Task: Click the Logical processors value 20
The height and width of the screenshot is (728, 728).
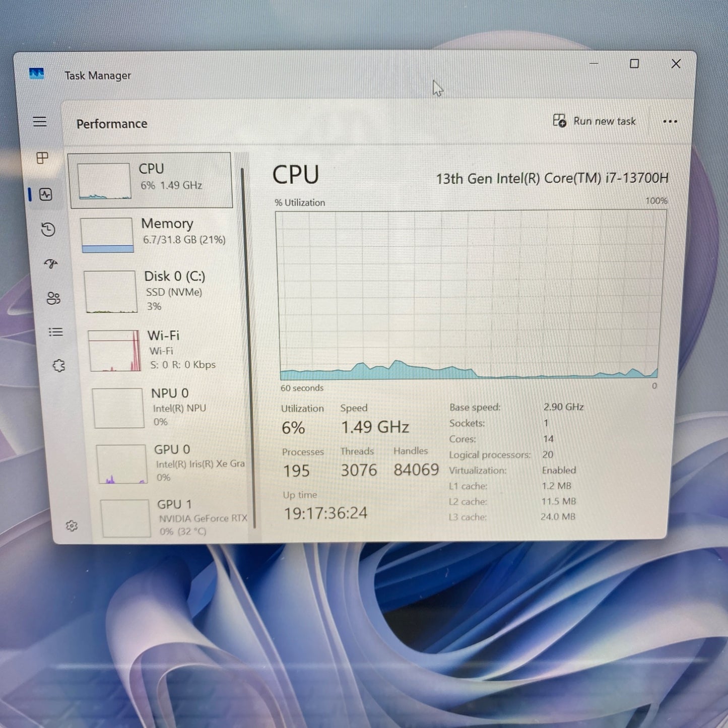Action: [548, 454]
